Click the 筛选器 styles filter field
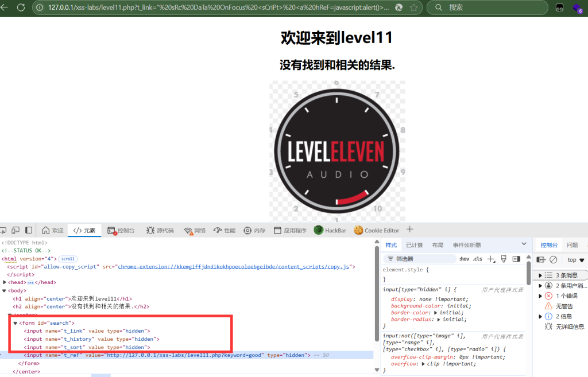Image resolution: width=588 pixels, height=377 pixels. (419, 259)
